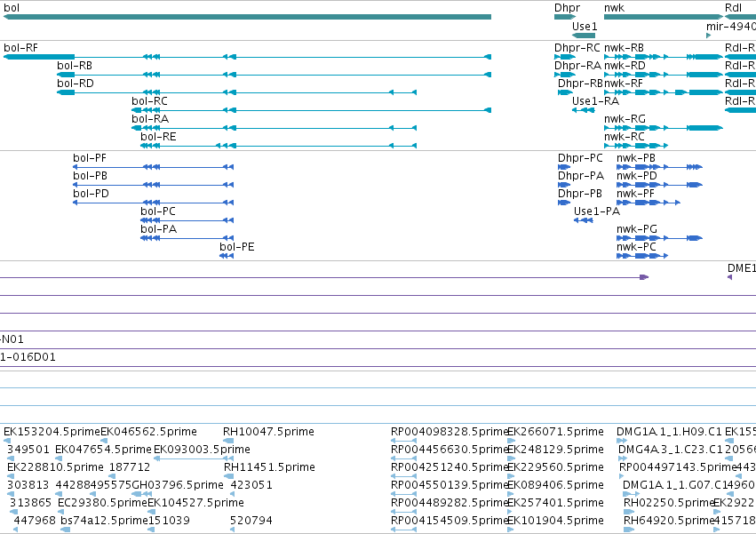Select the bol-RA transcript label
Screen dimensions: 756x534
(x=150, y=119)
